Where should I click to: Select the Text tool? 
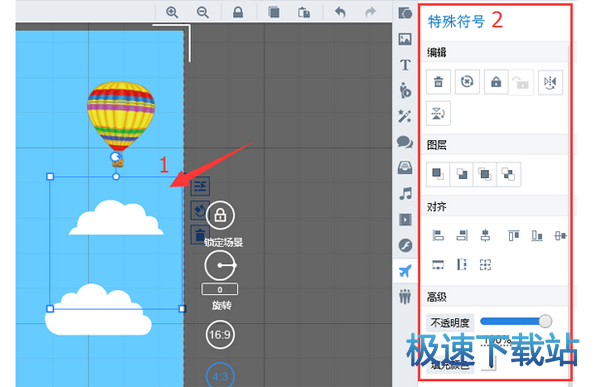click(405, 65)
